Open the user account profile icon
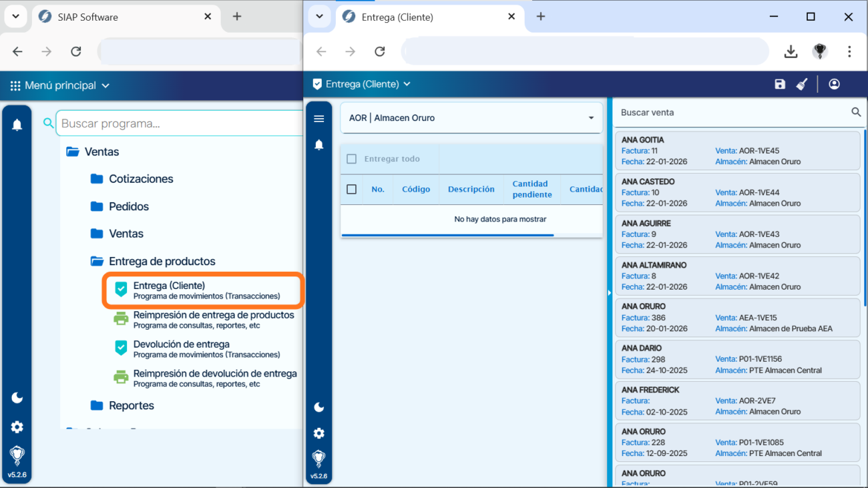 tap(834, 84)
